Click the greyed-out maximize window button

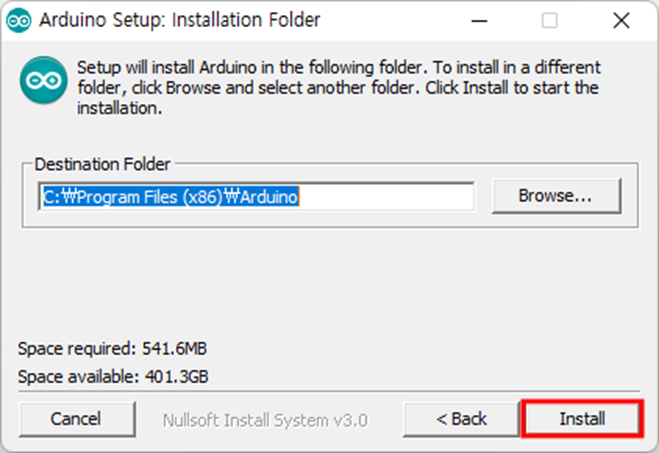(x=550, y=20)
